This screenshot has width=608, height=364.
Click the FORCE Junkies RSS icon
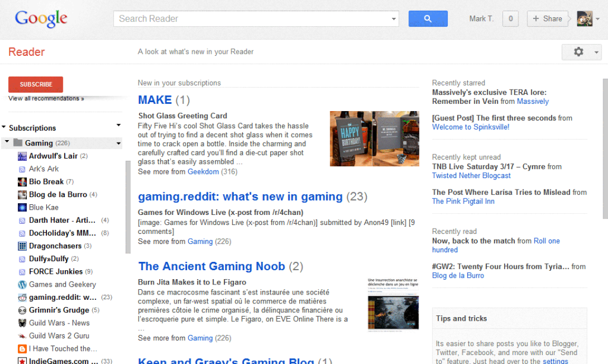coord(22,272)
